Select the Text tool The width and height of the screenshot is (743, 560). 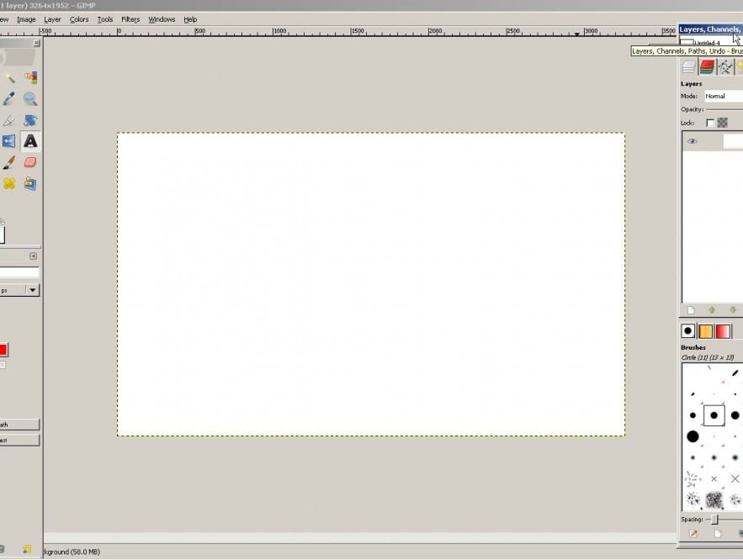click(x=30, y=141)
